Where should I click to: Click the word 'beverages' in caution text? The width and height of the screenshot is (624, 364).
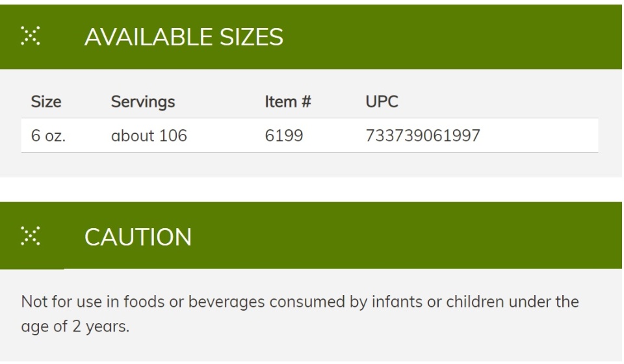226,302
